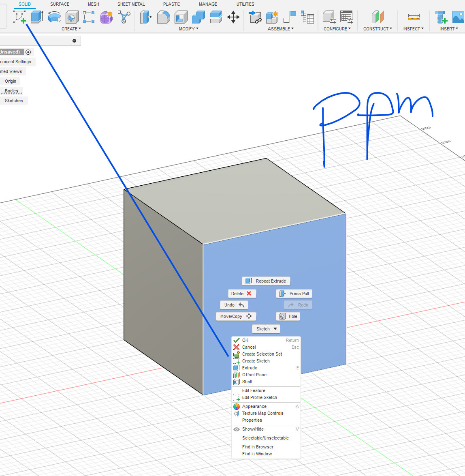Click the Repeat Extrude button
The width and height of the screenshot is (465, 476).
pos(266,281)
